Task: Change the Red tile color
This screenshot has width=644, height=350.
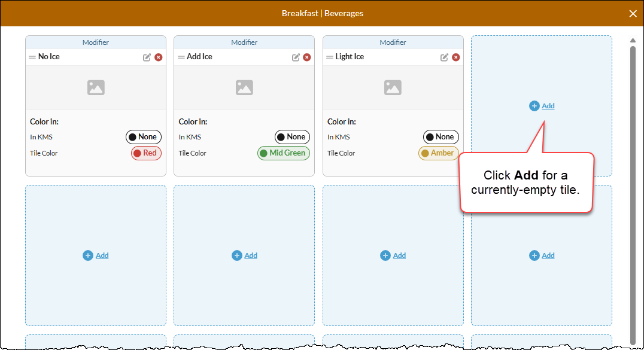Action: click(146, 153)
